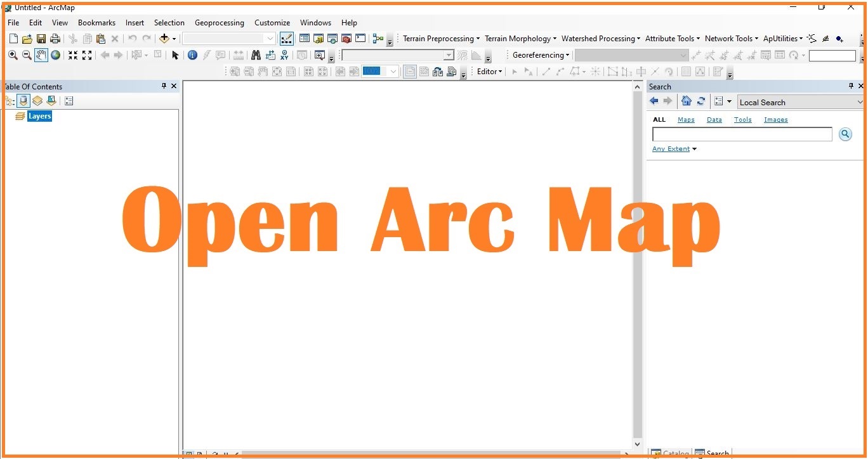Image resolution: width=868 pixels, height=459 pixels.
Task: Open the Customize menu
Action: click(x=272, y=22)
